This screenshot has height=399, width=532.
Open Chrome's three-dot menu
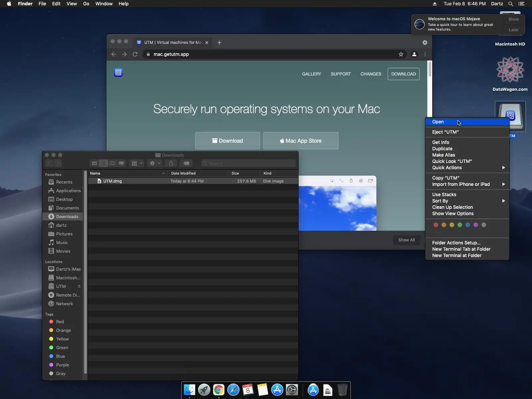point(425,54)
